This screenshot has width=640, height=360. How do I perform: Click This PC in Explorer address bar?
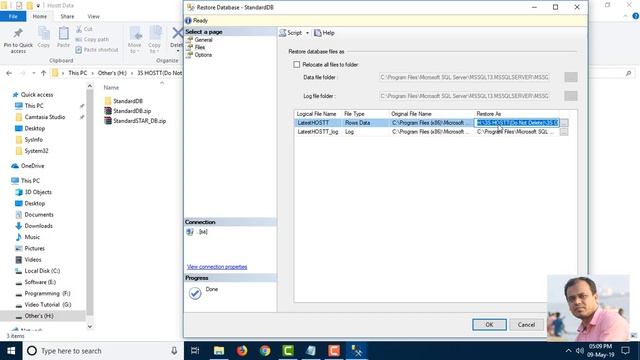point(78,73)
